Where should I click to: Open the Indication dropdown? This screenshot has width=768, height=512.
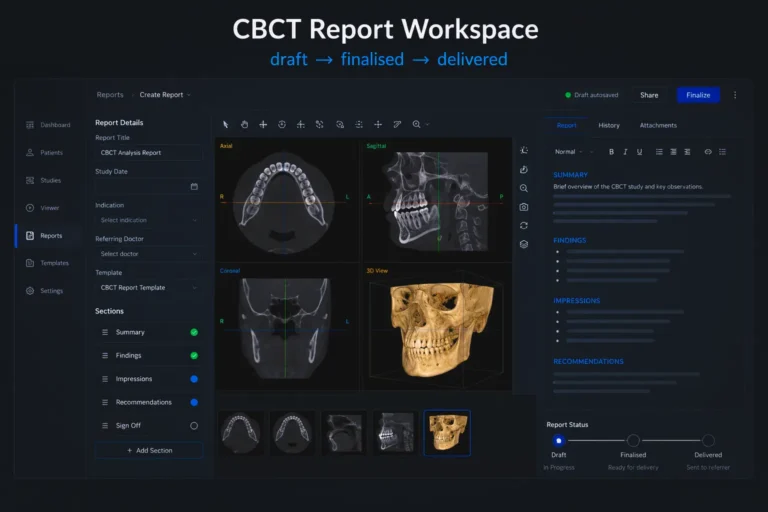(148, 220)
